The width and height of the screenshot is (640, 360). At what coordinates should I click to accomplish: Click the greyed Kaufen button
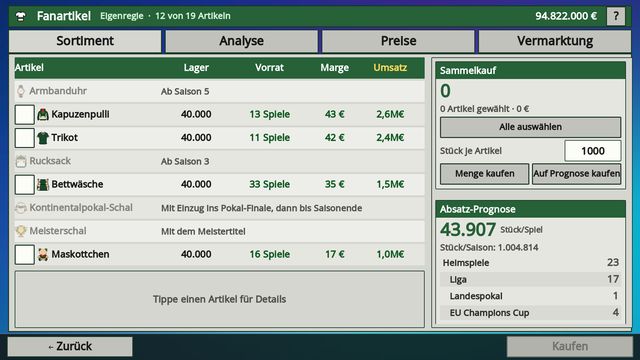(x=570, y=347)
